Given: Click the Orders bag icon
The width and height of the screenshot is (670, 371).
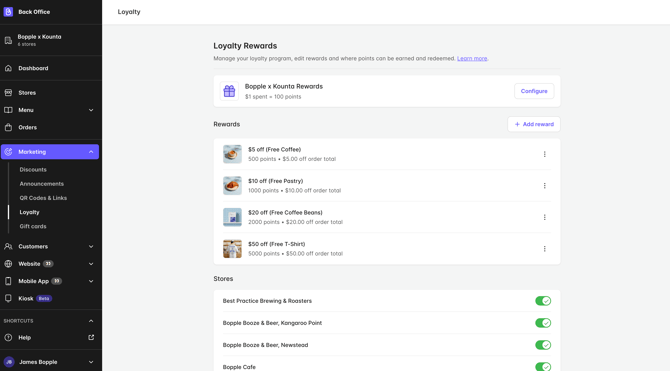Looking at the screenshot, I should [x=8, y=127].
